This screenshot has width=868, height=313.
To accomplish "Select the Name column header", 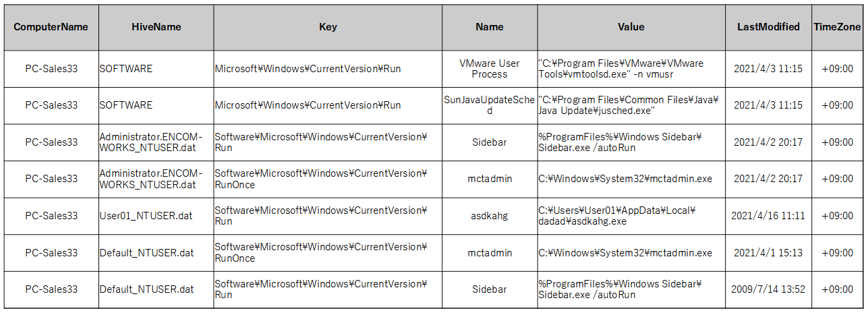I will (490, 27).
